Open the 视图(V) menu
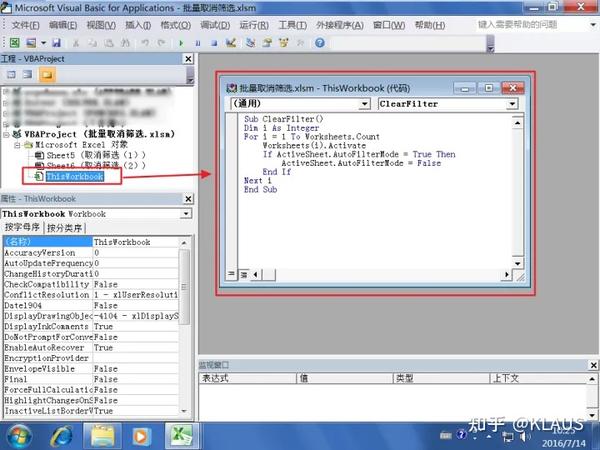The height and width of the screenshot is (450, 600). (x=101, y=25)
